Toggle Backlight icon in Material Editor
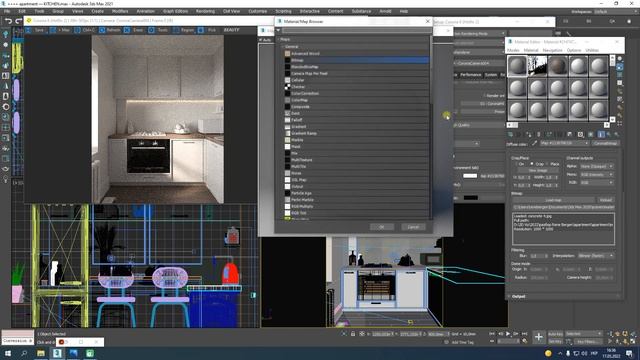Image resolution: width=640 pixels, height=360 pixels. click(x=620, y=67)
